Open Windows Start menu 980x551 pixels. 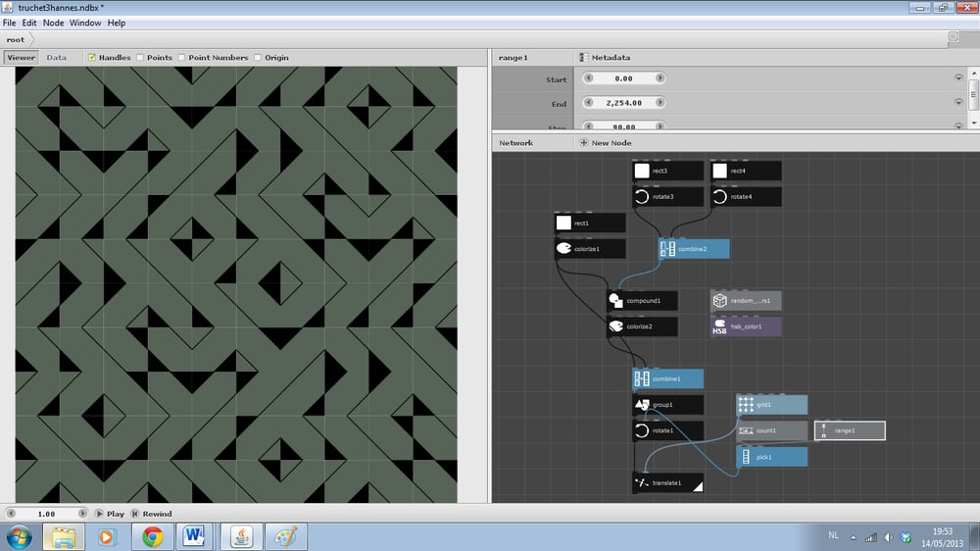[20, 536]
